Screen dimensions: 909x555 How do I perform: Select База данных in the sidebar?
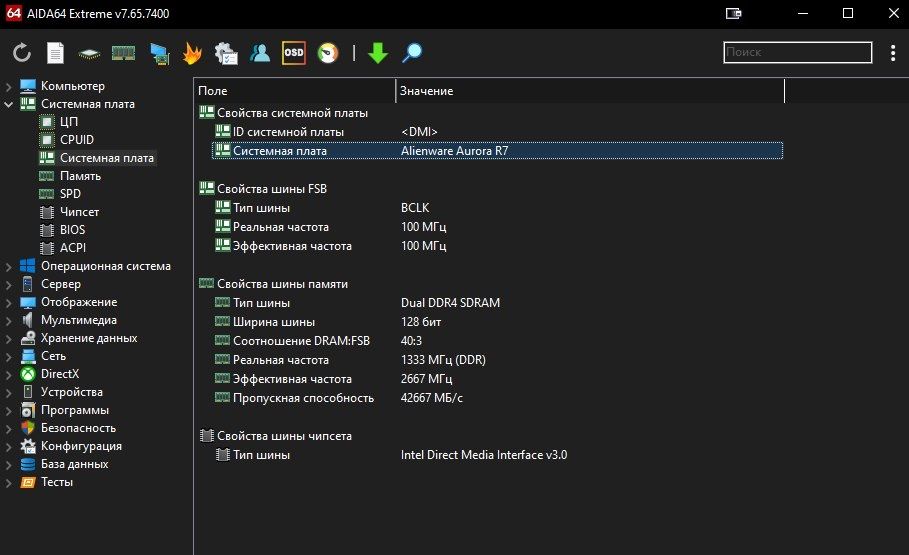click(x=74, y=464)
